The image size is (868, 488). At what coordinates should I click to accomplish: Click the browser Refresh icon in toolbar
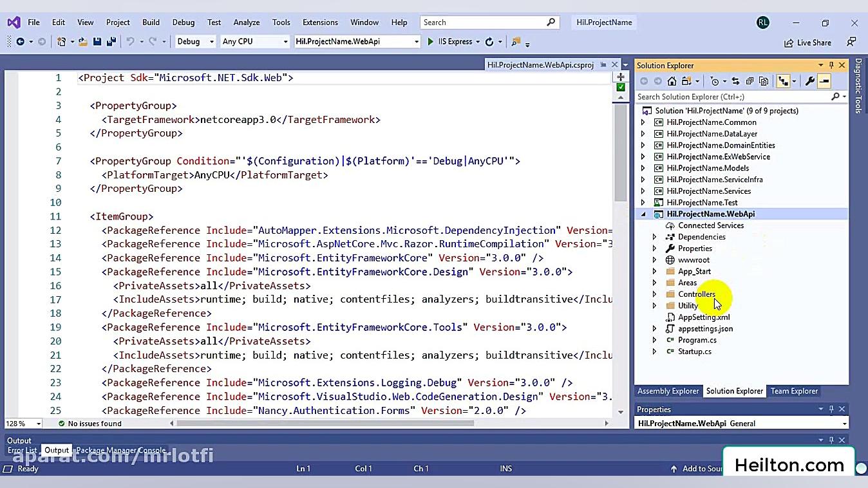pyautogui.click(x=489, y=42)
